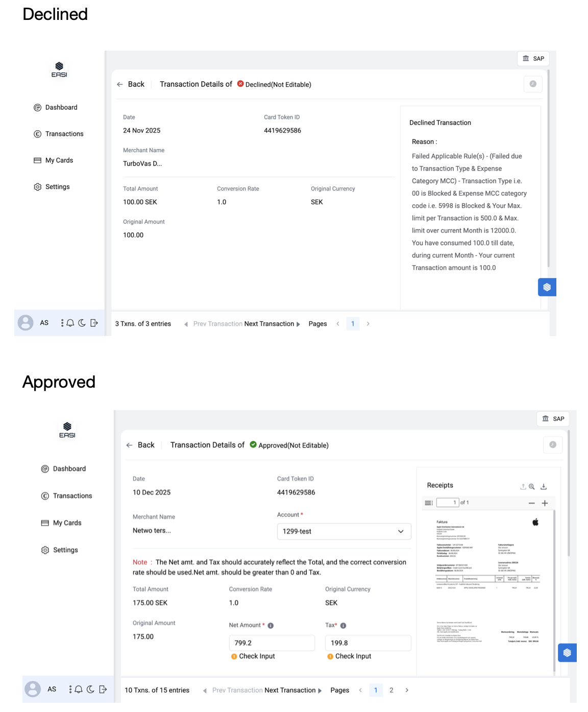Screen dimensions: 588x712
Task: Open My Cards in the Approved screen sidebar
Action: coord(67,523)
